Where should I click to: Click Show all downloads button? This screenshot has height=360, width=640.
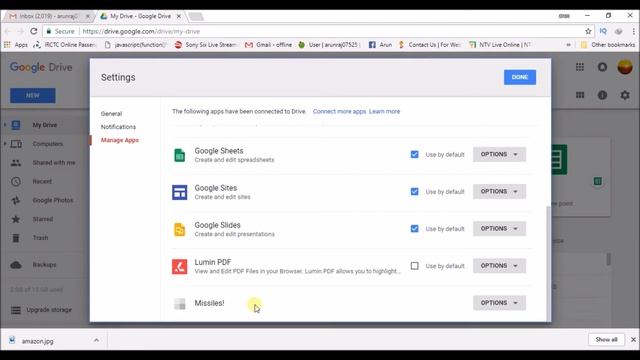pos(606,340)
